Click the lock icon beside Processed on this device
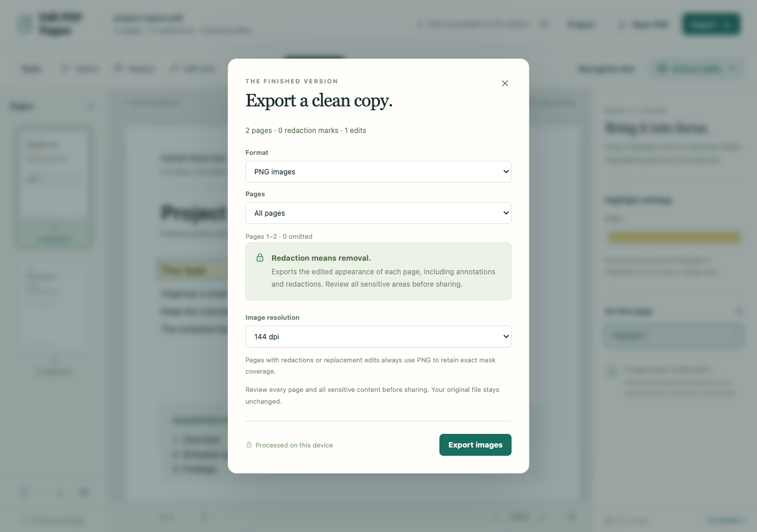Viewport: 757px width, 532px height. click(249, 445)
